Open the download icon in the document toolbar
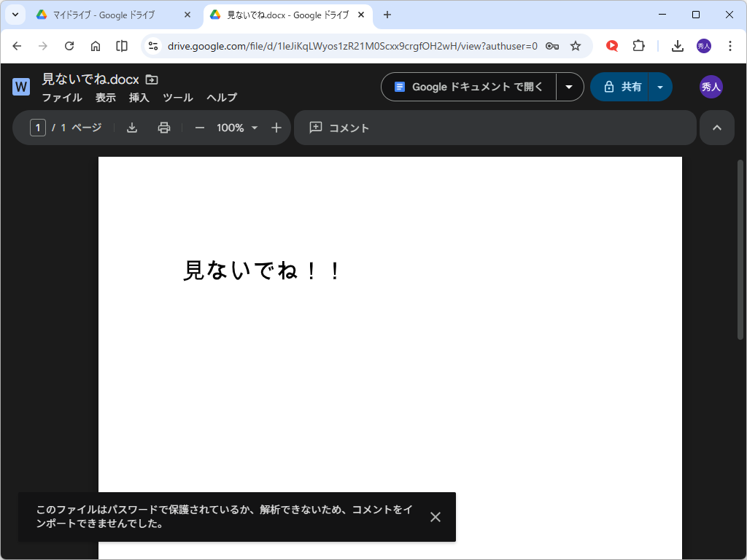747x560 pixels. pos(132,128)
